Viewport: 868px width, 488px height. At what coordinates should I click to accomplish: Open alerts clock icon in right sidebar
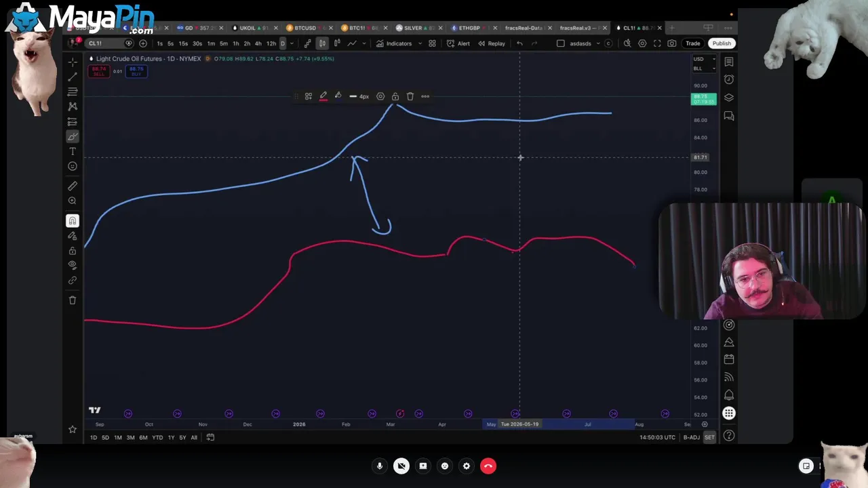(x=729, y=80)
